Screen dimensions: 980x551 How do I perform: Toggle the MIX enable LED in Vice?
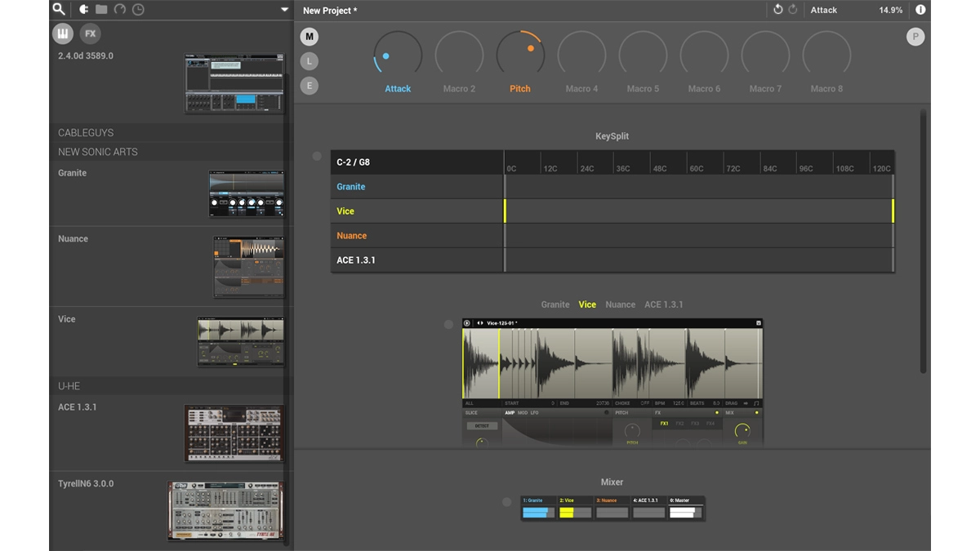pos(757,413)
